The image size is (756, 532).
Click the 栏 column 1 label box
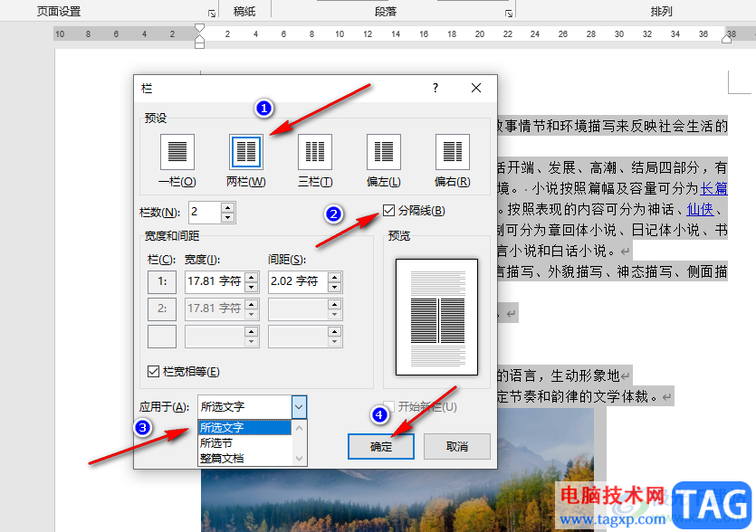162,281
